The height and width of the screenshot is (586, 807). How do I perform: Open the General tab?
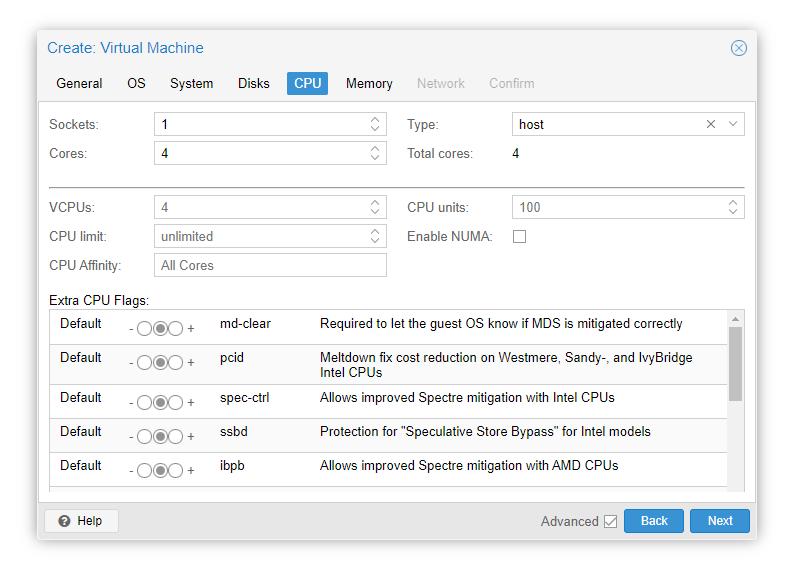pos(79,84)
